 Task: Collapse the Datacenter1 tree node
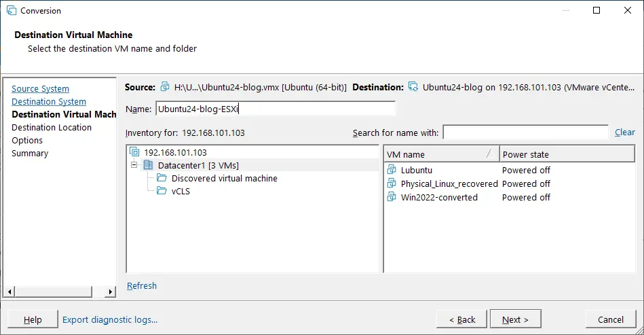[x=134, y=165]
